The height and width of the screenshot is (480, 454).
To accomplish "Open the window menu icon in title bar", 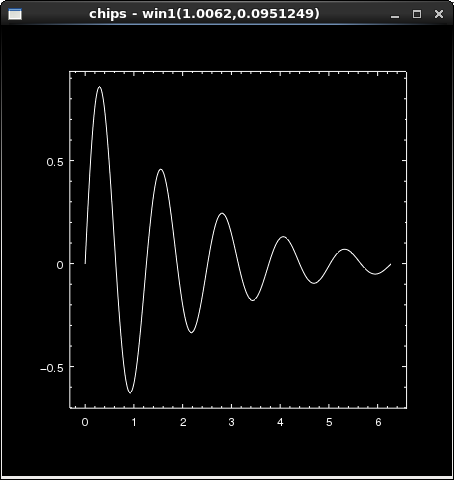I will pos(15,14).
